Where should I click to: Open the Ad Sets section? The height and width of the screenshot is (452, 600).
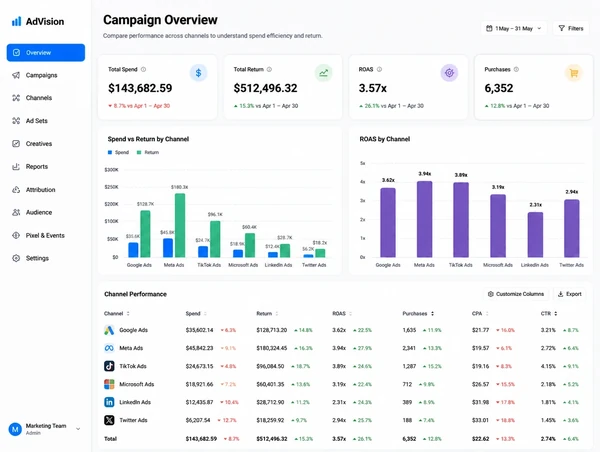[x=46, y=121]
